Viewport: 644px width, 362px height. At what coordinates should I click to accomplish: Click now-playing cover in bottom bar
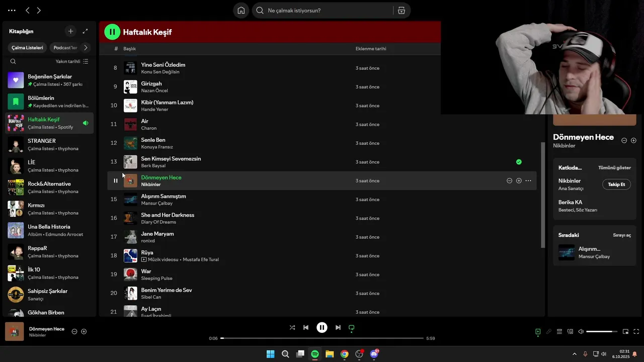(x=15, y=332)
